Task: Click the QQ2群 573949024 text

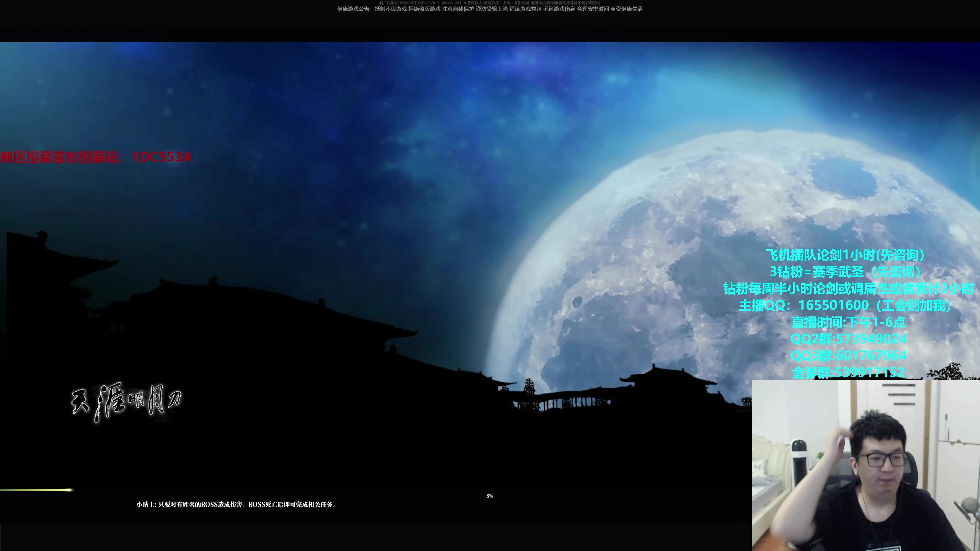Action: point(848,339)
